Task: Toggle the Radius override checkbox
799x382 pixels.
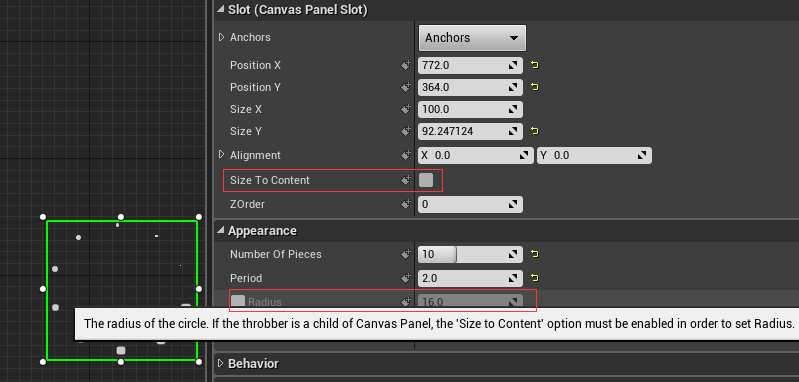Action: (238, 302)
